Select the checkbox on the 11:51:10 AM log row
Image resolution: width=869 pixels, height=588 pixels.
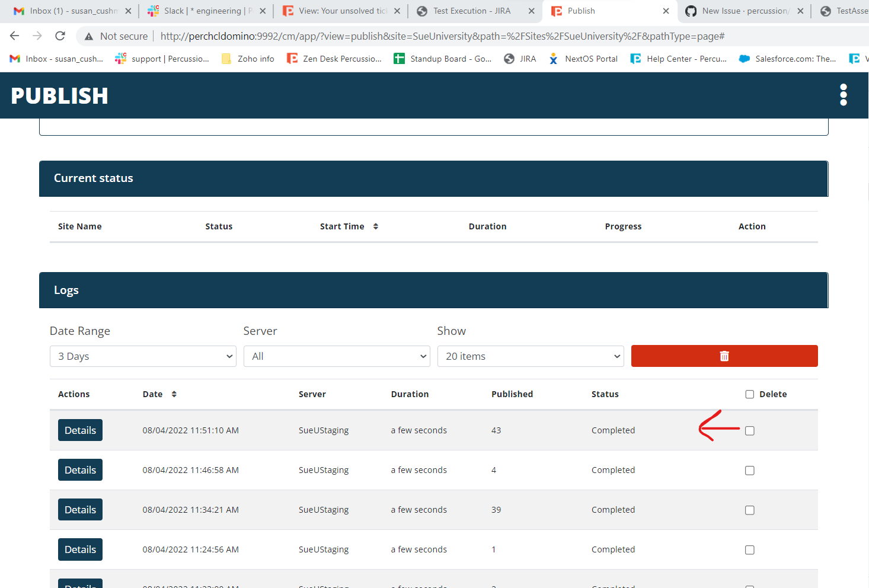(749, 431)
